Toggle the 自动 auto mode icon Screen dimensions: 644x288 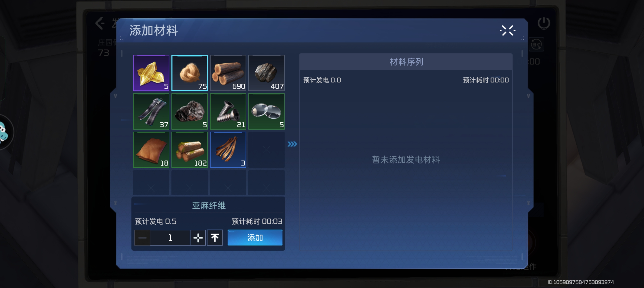click(x=536, y=45)
